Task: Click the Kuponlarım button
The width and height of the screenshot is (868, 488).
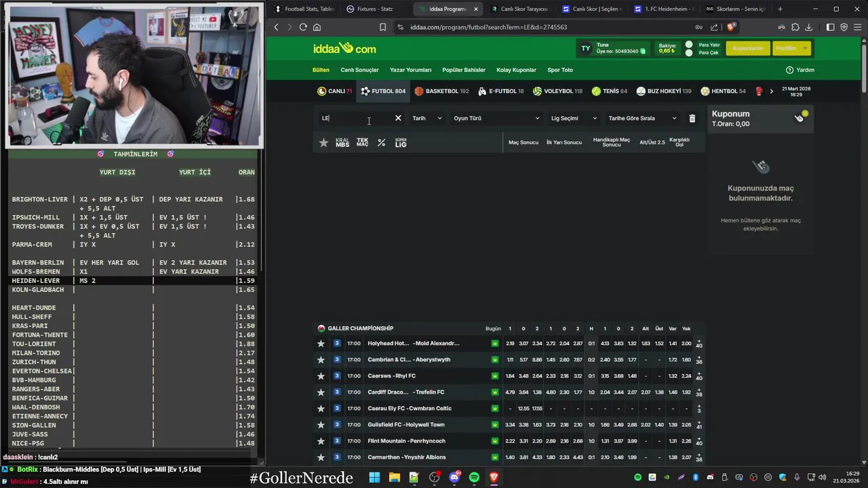Action: [x=747, y=48]
